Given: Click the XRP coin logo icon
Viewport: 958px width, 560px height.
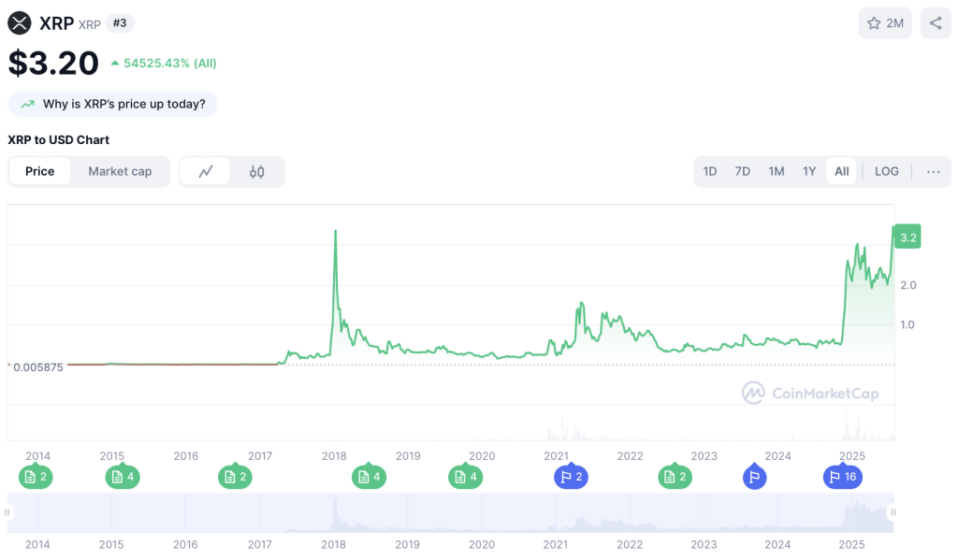Looking at the screenshot, I should (x=20, y=23).
